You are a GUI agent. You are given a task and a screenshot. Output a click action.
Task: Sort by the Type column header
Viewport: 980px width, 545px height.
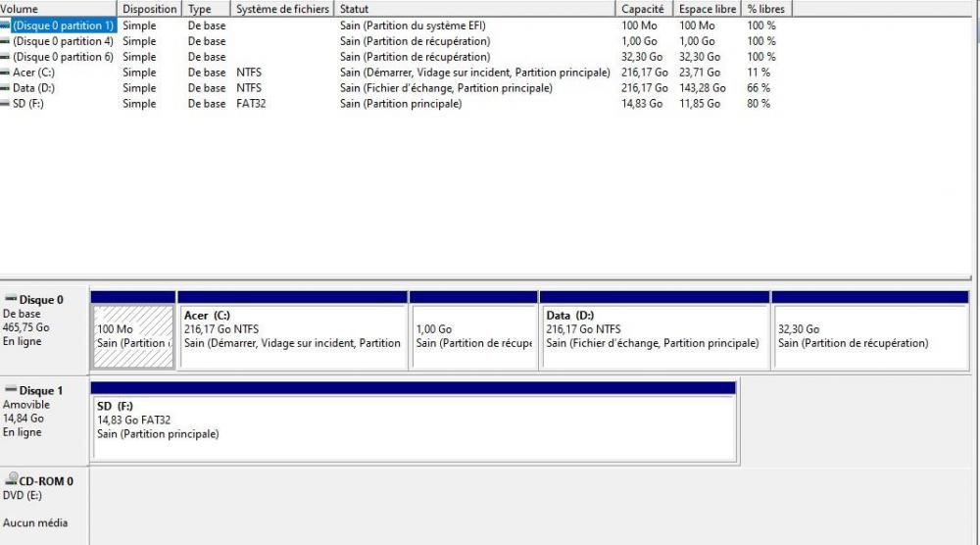tap(206, 9)
